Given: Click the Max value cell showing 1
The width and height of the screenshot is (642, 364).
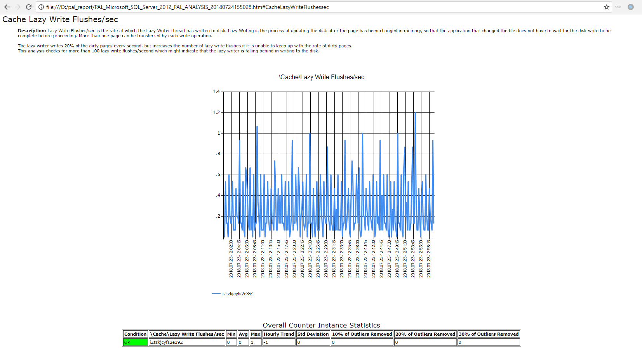Looking at the screenshot, I should point(256,342).
